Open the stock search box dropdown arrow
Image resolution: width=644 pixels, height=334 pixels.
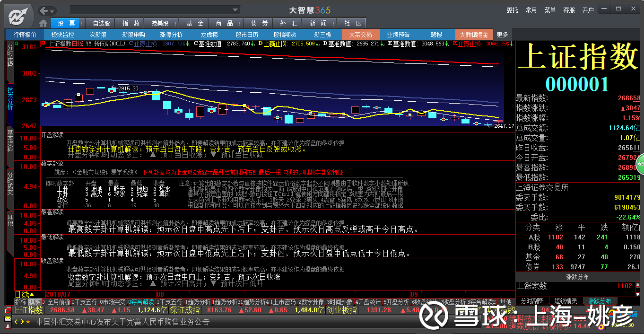click(x=235, y=10)
